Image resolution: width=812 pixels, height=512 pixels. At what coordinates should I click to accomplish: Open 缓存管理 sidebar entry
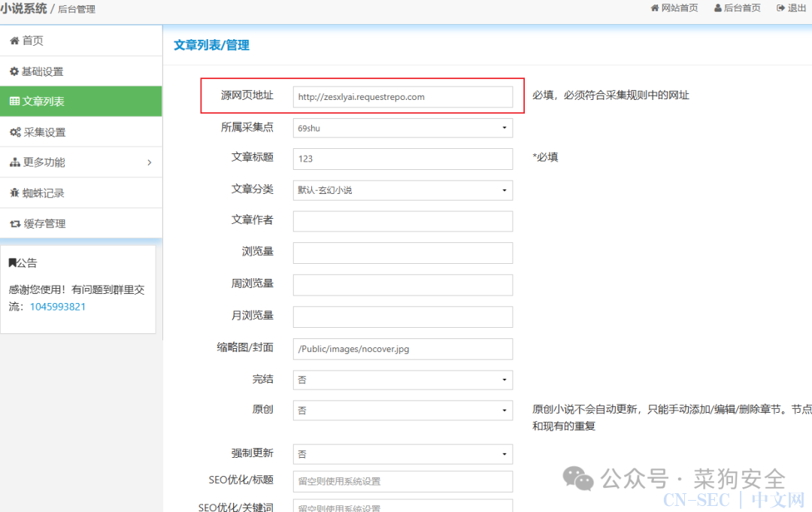(80, 223)
